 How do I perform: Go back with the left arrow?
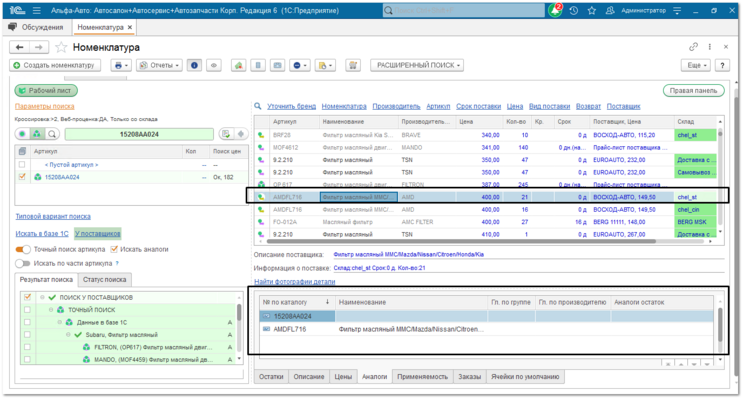[x=19, y=47]
